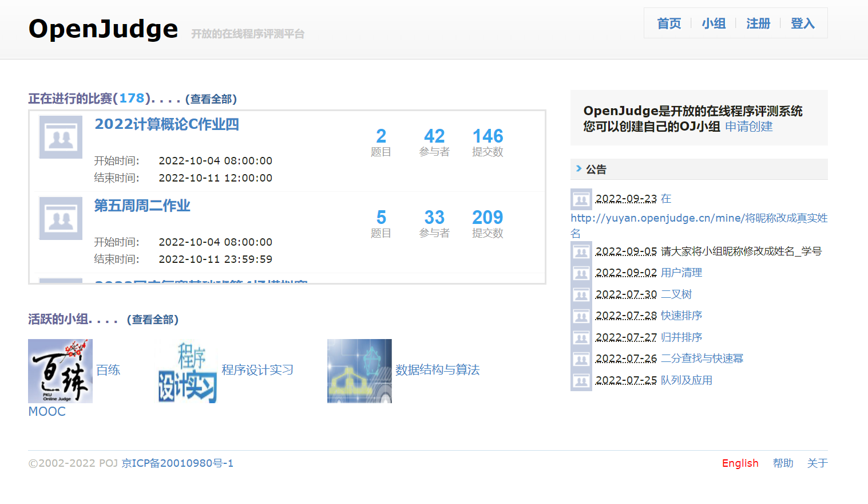Open the 首页 nav item
Viewport: 868px width, 504px height.
tap(669, 23)
